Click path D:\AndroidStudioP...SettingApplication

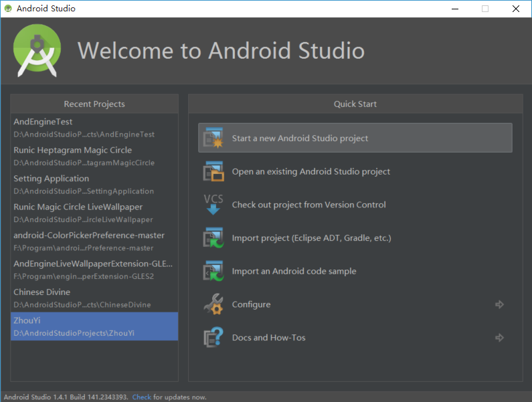[84, 191]
